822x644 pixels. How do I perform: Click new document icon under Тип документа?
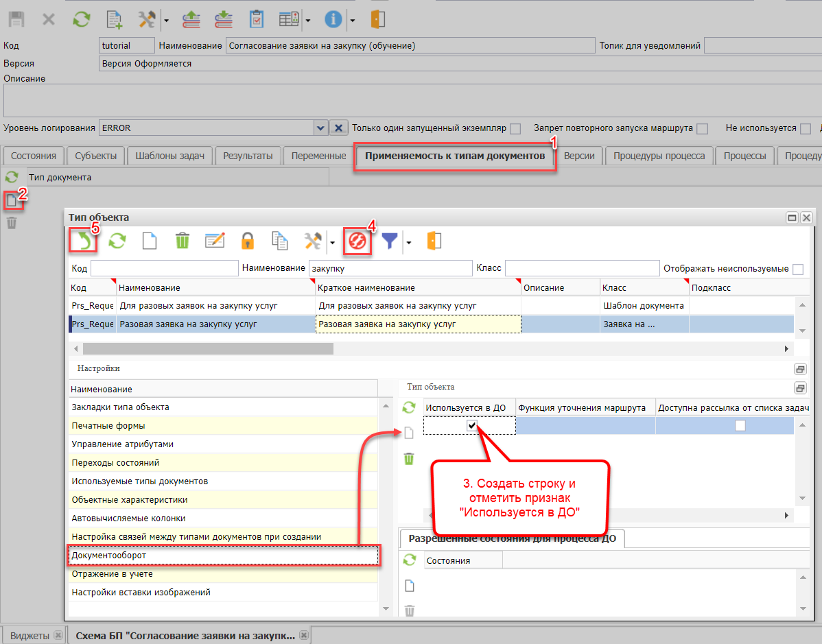tap(12, 200)
